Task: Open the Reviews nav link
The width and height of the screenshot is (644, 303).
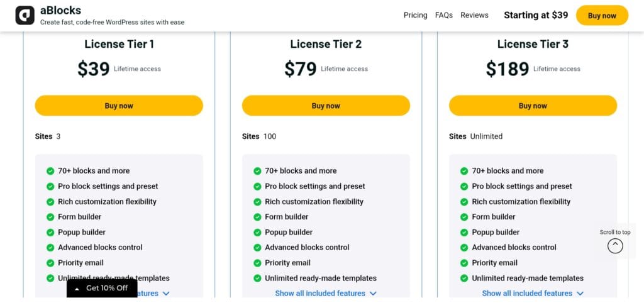Action: click(474, 15)
